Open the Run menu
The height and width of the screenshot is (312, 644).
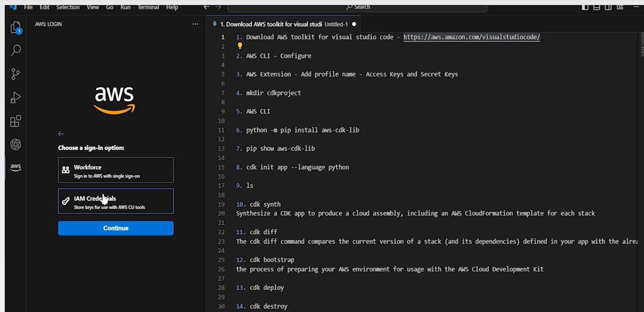coord(125,7)
